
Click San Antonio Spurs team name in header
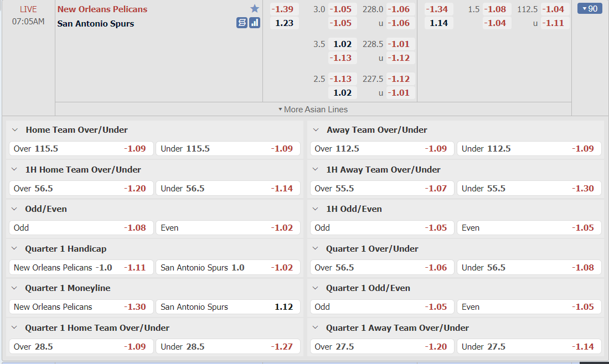(x=96, y=23)
